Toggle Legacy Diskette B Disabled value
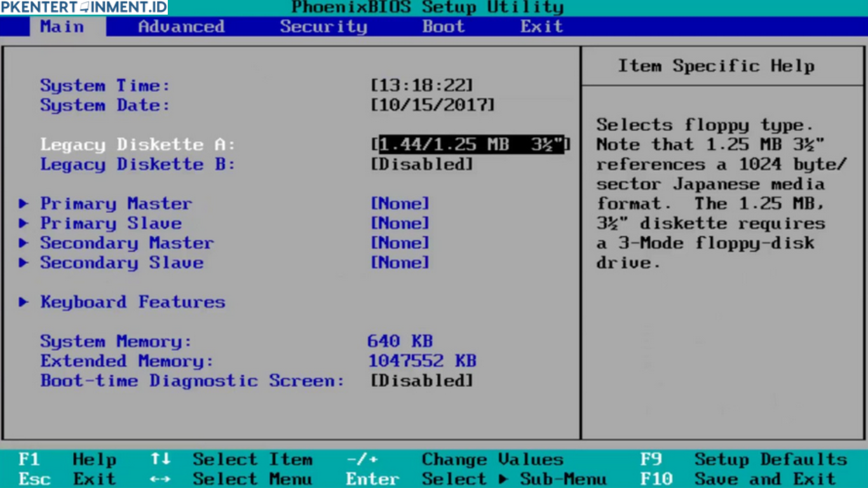The width and height of the screenshot is (868, 488). point(422,165)
